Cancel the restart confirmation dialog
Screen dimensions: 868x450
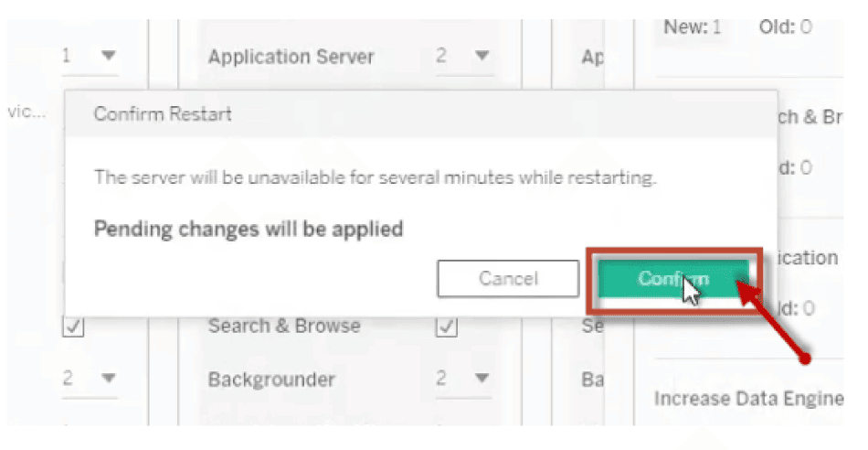click(x=508, y=279)
